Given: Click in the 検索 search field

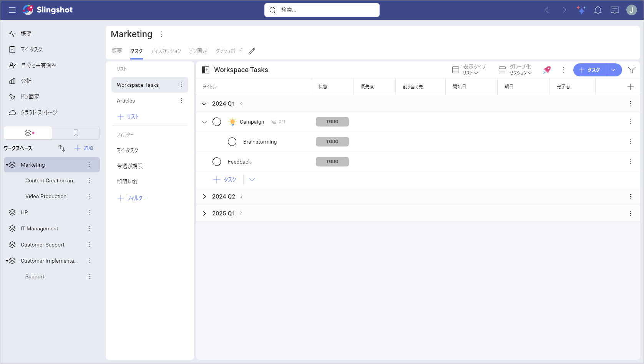Looking at the screenshot, I should pyautogui.click(x=322, y=10).
